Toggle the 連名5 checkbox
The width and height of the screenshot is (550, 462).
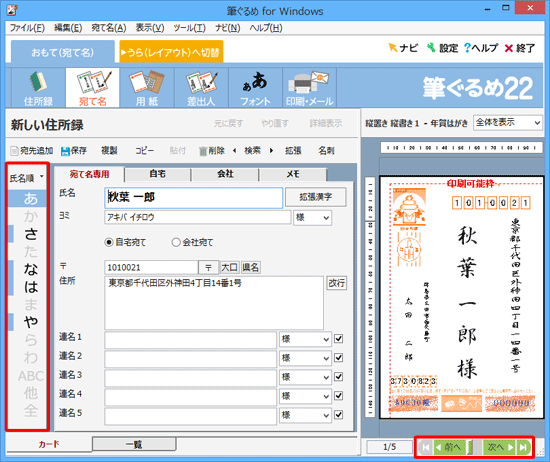click(x=338, y=415)
